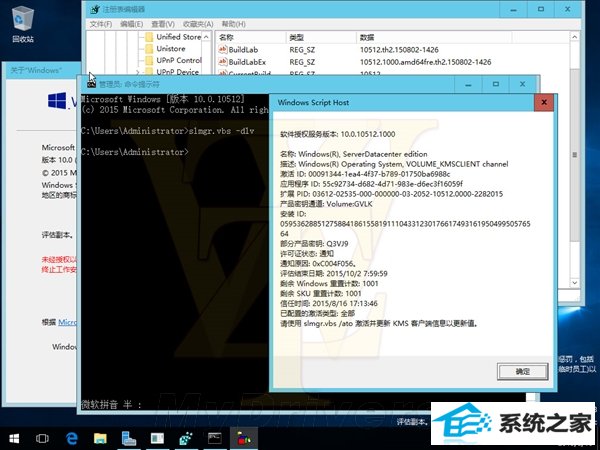This screenshot has width=600, height=450.
Task: Click the Registry Editor title bar icon
Action: tap(94, 9)
